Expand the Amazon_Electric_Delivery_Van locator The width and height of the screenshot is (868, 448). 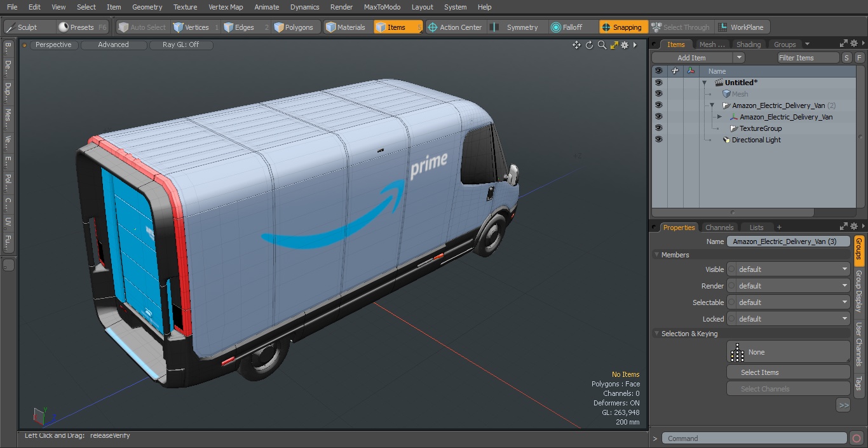(x=719, y=117)
